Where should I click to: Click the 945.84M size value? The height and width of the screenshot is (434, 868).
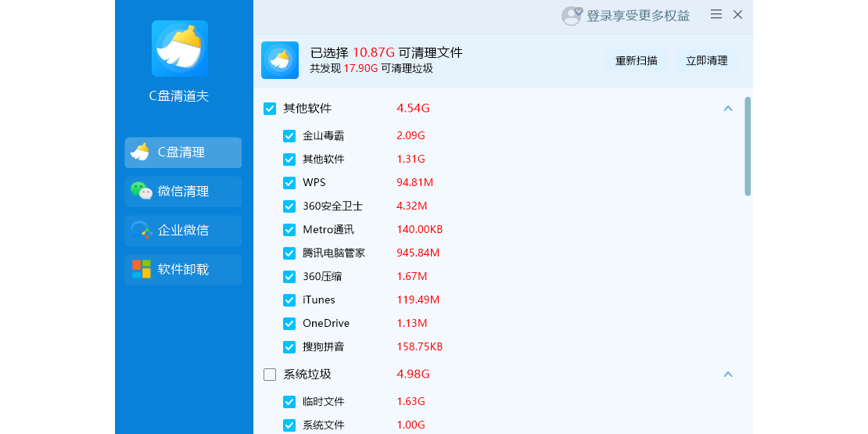418,253
